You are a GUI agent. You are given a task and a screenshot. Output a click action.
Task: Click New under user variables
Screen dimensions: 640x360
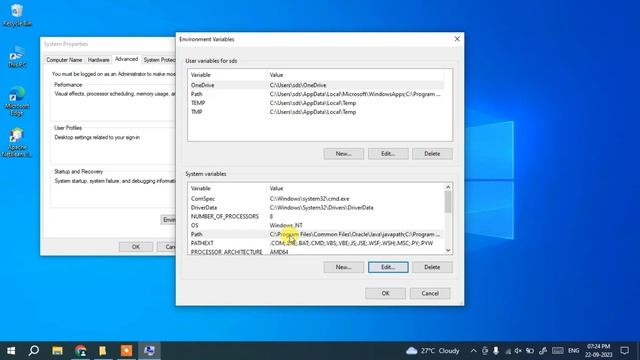pos(344,154)
